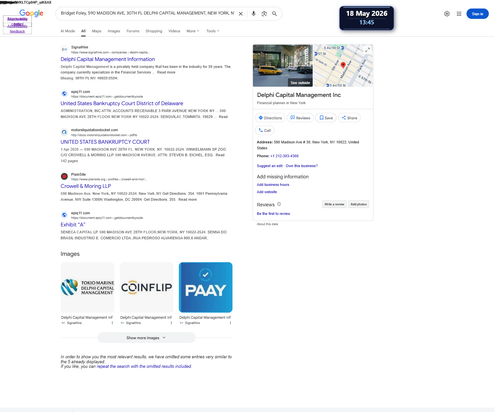Open options menu under PAAY image
Image resolution: width=500 pixels, height=412 pixels.
230,323
